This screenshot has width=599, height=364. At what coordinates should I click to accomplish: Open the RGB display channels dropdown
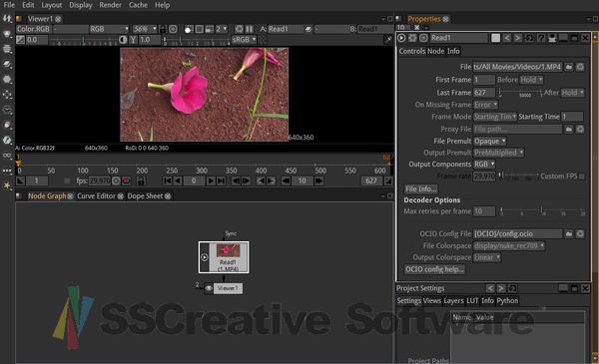(x=109, y=29)
